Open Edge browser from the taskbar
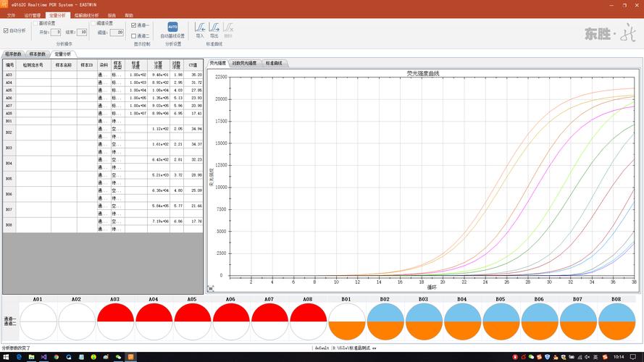This screenshot has width=644, height=362. 19,357
